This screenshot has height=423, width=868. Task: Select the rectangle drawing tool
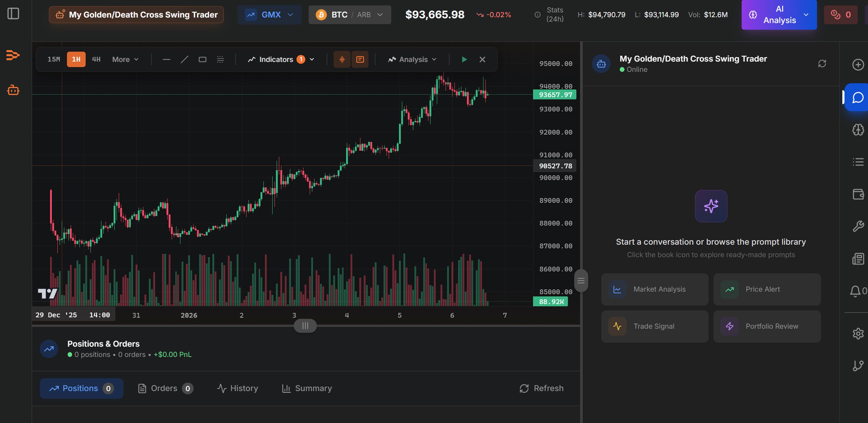point(202,60)
